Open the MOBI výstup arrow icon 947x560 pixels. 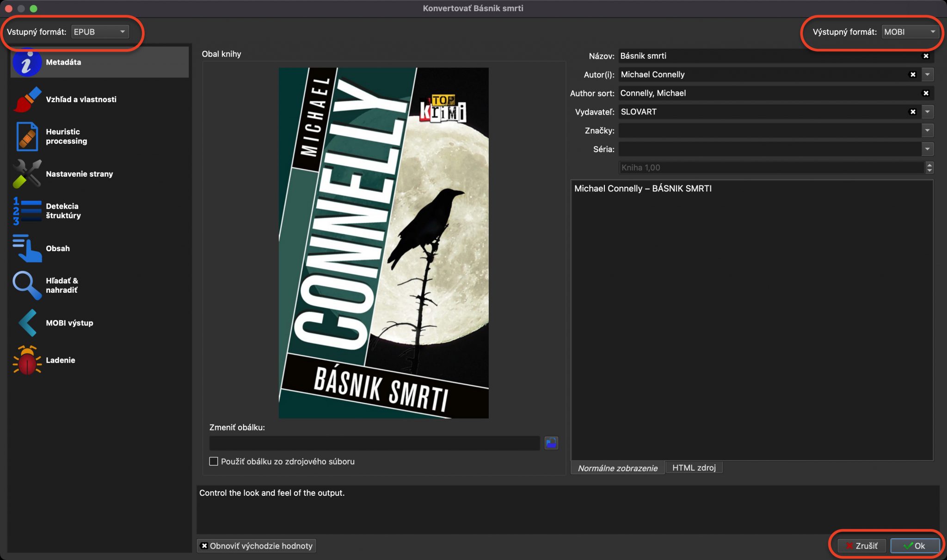point(27,323)
